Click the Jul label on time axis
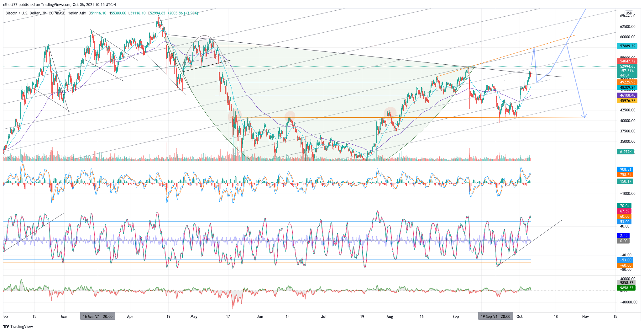 tap(324, 317)
